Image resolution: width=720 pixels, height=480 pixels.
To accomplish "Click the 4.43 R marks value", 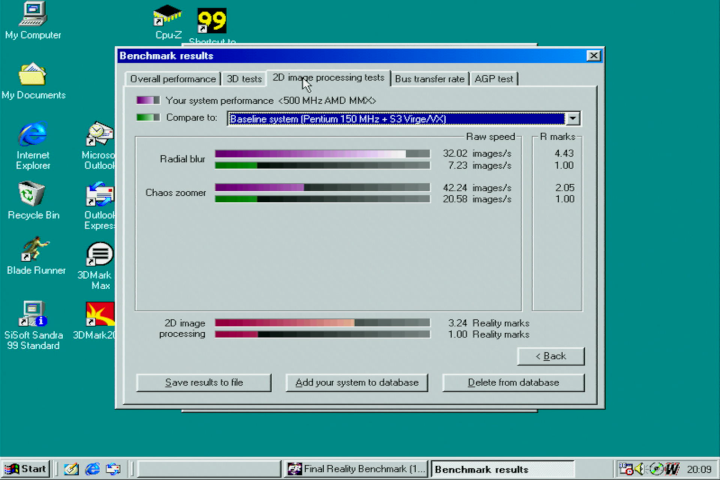I will coord(564,153).
